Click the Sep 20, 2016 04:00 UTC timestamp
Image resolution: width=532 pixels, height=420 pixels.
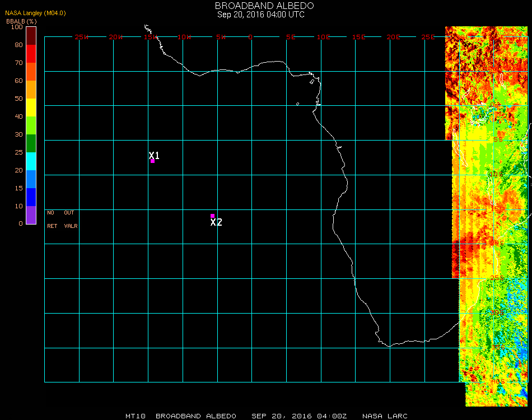tap(261, 15)
